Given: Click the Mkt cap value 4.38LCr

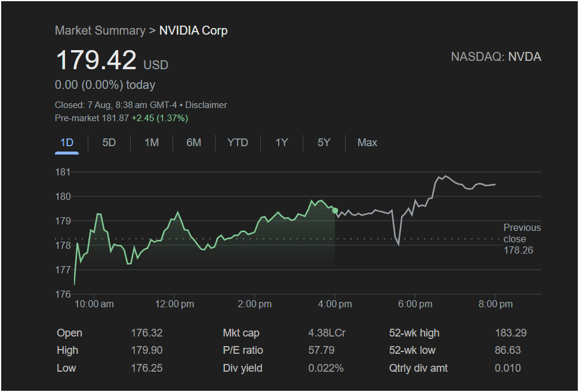Looking at the screenshot, I should coord(327,333).
